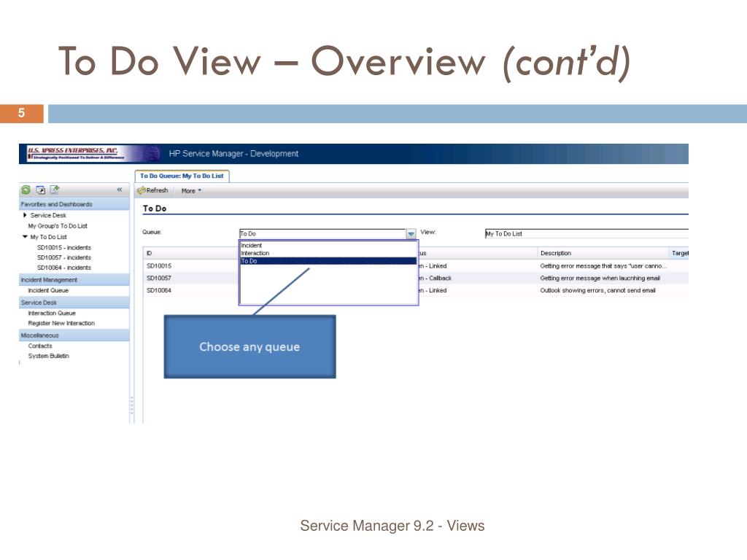Expand the Service Desk tree node
The height and width of the screenshot is (560, 747).
pos(25,215)
